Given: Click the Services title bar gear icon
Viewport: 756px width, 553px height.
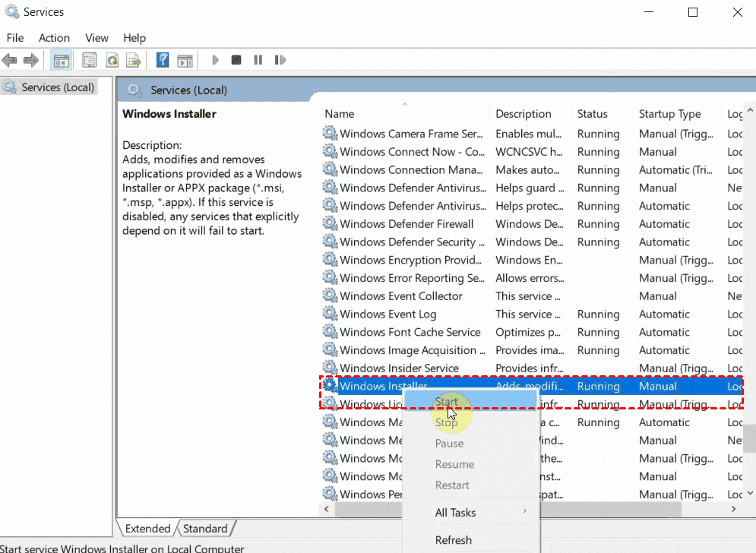Looking at the screenshot, I should [x=11, y=11].
